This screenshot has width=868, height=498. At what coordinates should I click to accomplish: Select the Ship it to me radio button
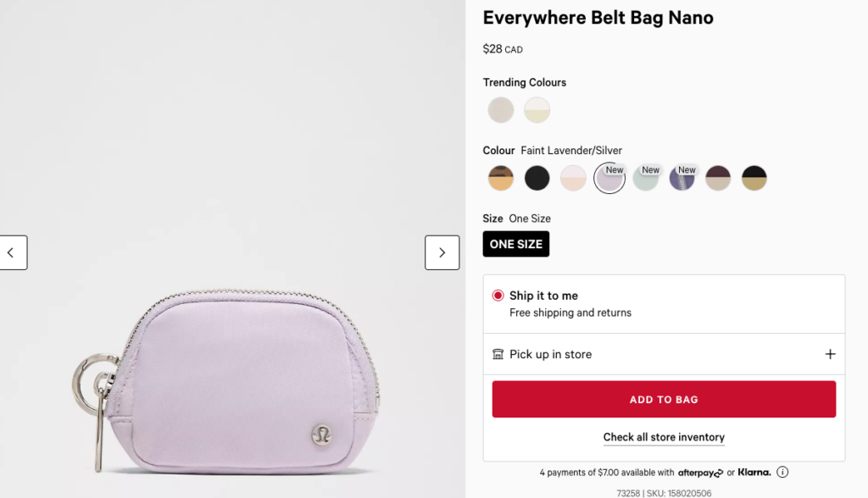click(498, 296)
